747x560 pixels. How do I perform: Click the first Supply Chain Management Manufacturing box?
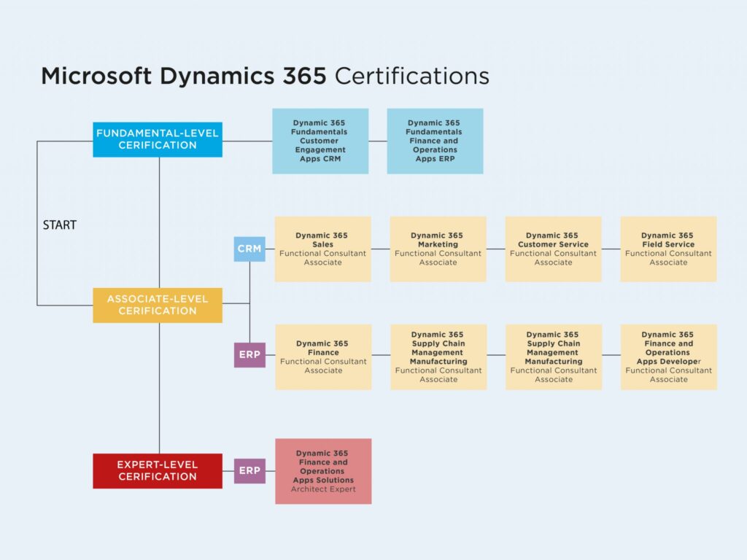(x=438, y=357)
